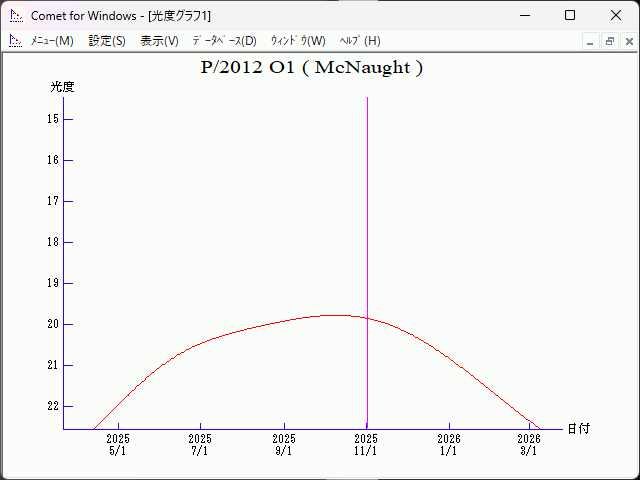Click the P/2012 O1 (McNaught) graph title
This screenshot has height=480, width=640.
(312, 68)
